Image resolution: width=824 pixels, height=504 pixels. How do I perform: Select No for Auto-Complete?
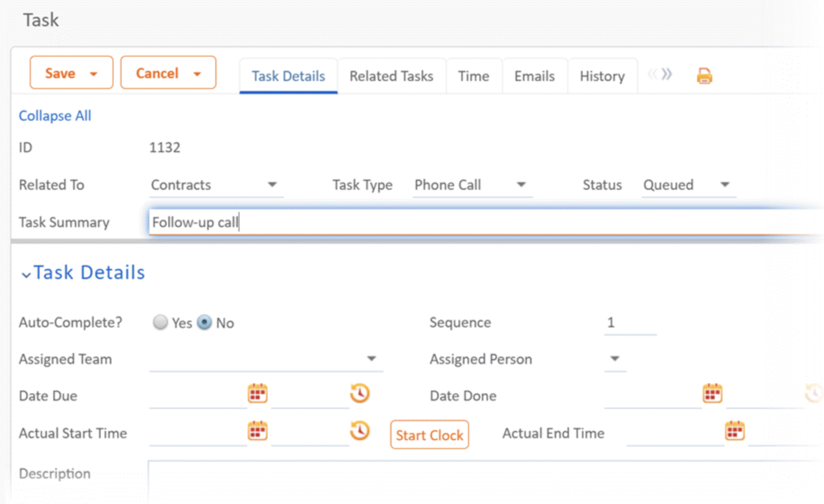tap(204, 322)
